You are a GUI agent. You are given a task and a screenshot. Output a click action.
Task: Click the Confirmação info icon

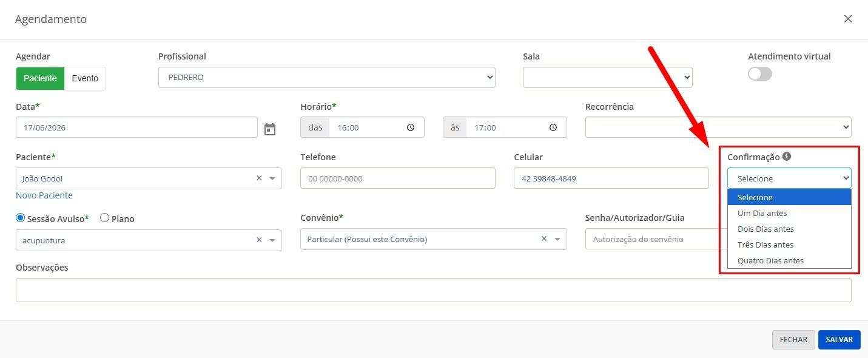click(787, 157)
